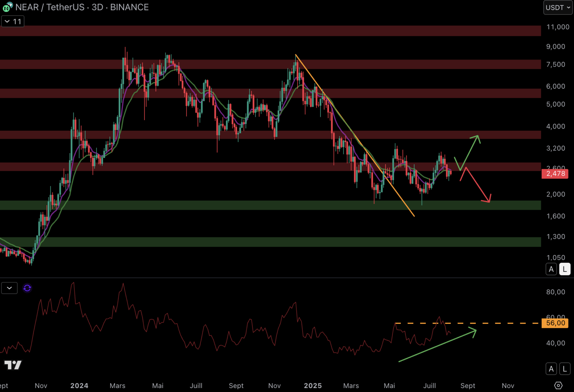Click the NEAR coin logo icon
The image size is (574, 392).
tap(7, 7)
